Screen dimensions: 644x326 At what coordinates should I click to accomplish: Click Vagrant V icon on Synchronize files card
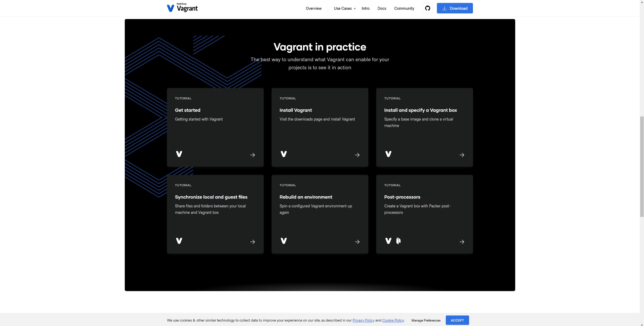179,241
